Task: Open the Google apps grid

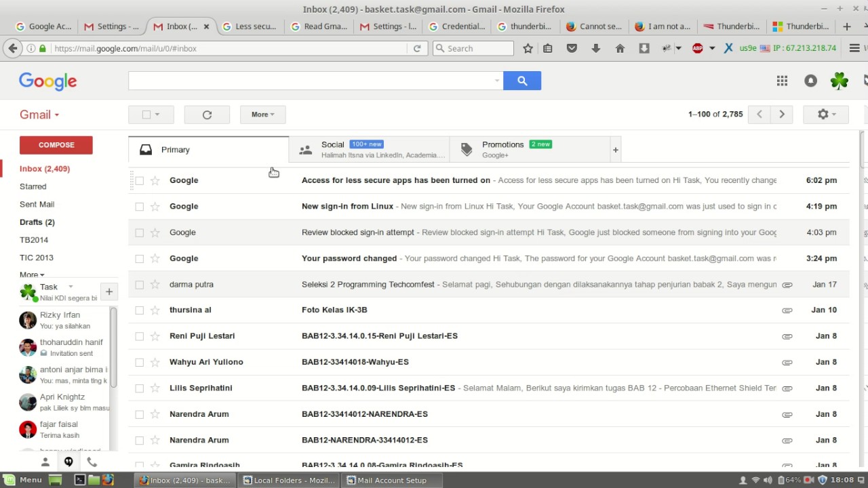Action: click(782, 81)
